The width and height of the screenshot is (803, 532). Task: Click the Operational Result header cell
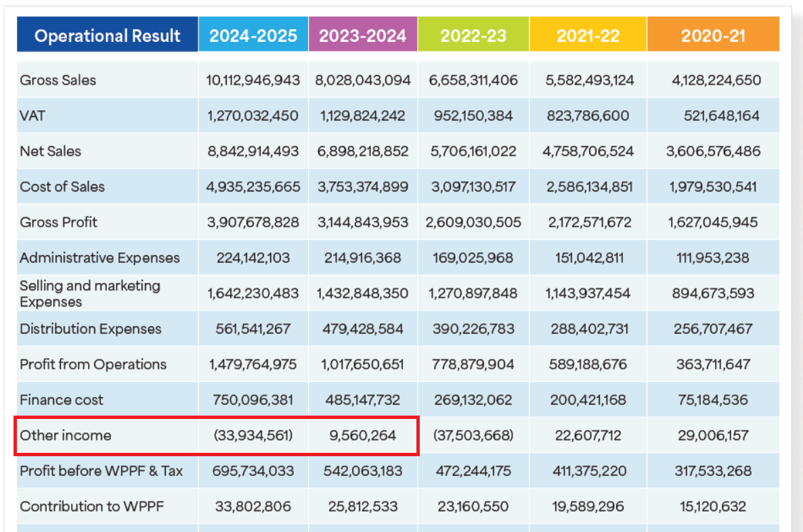[x=108, y=35]
